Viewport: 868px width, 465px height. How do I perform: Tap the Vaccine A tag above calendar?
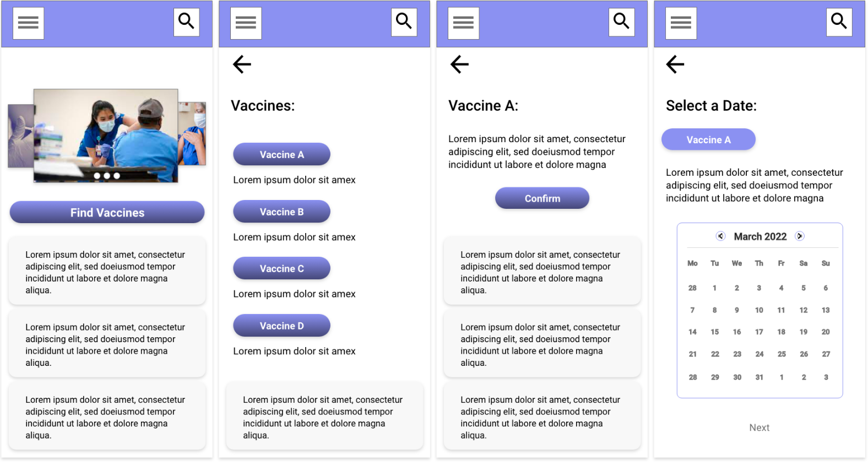(708, 140)
